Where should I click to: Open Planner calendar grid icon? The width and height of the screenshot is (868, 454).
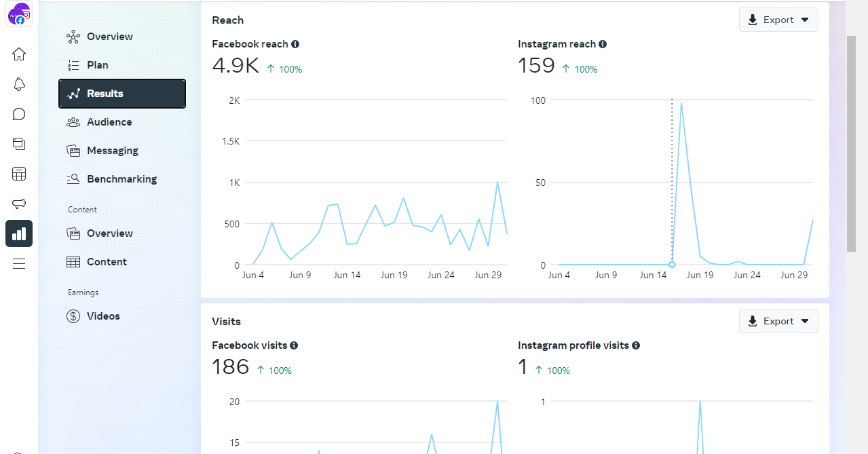point(19,174)
